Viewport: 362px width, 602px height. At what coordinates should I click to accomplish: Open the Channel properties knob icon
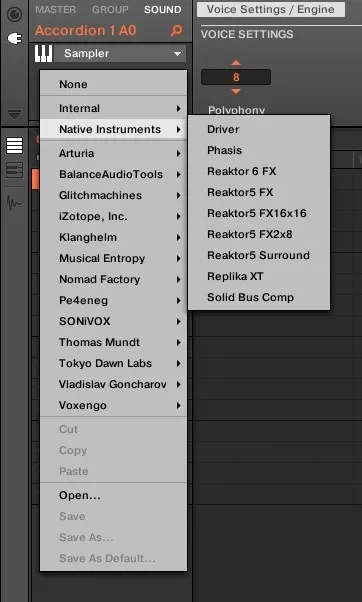(15, 15)
